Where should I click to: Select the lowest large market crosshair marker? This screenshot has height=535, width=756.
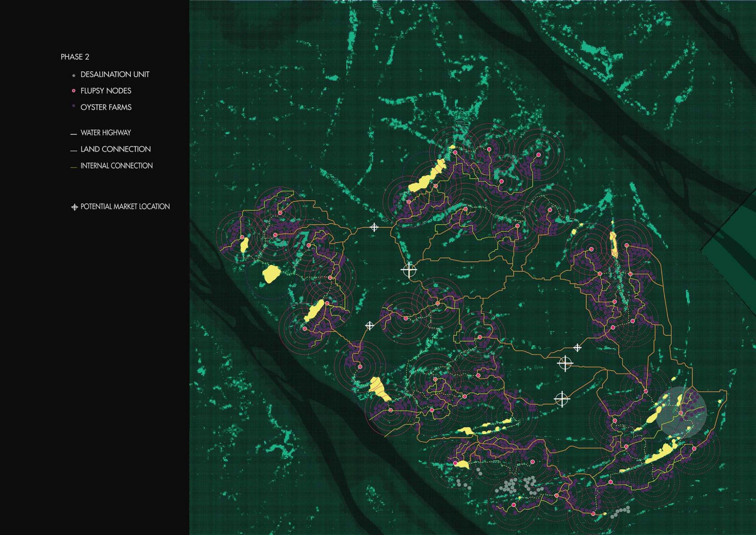561,399
